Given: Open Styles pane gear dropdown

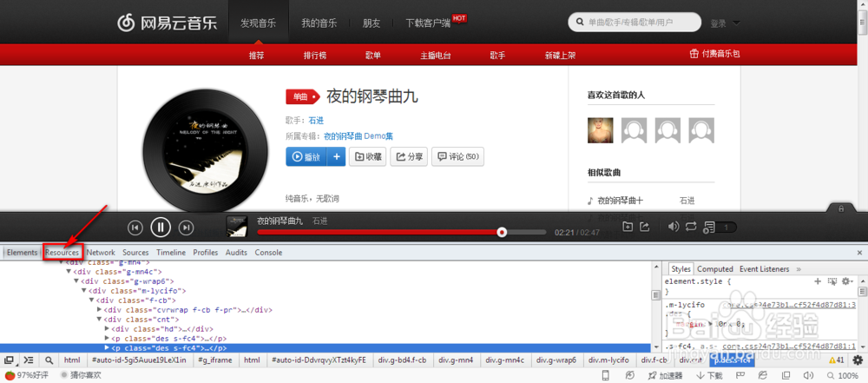Looking at the screenshot, I should (845, 281).
